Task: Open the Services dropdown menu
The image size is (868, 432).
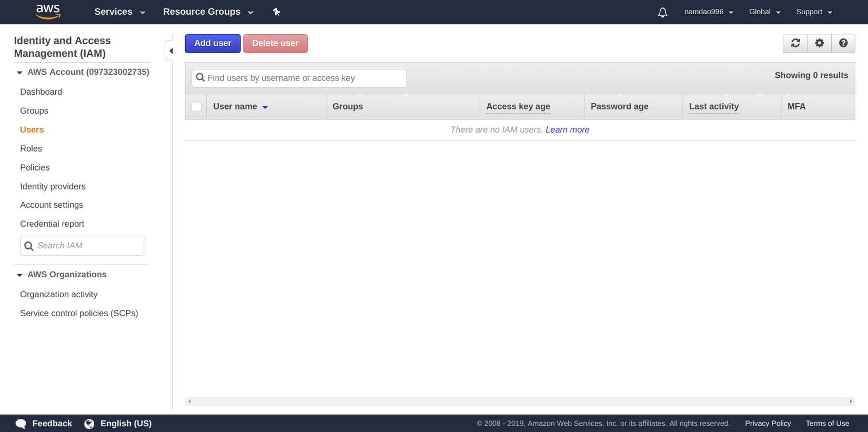Action: [x=119, y=12]
